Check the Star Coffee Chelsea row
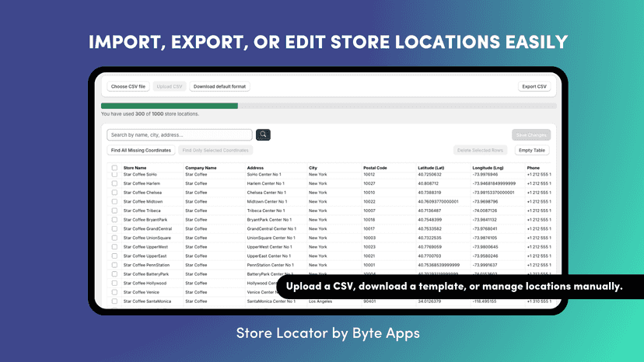Viewport: 644px width, 362px height. [114, 193]
